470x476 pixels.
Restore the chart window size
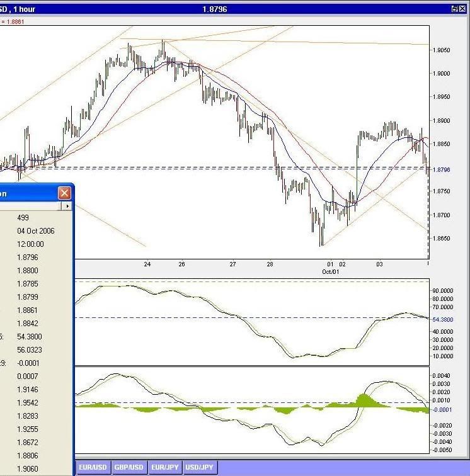click(x=454, y=9)
